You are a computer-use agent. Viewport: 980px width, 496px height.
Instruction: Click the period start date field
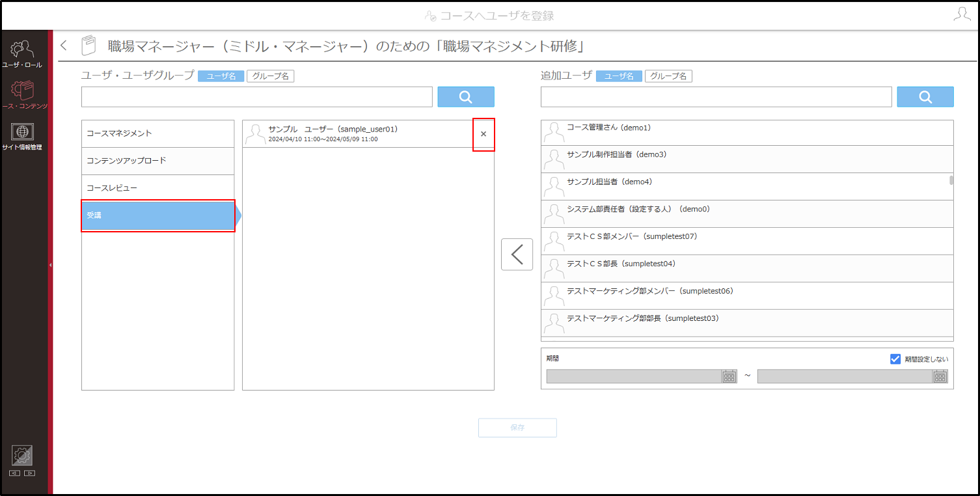click(x=634, y=376)
